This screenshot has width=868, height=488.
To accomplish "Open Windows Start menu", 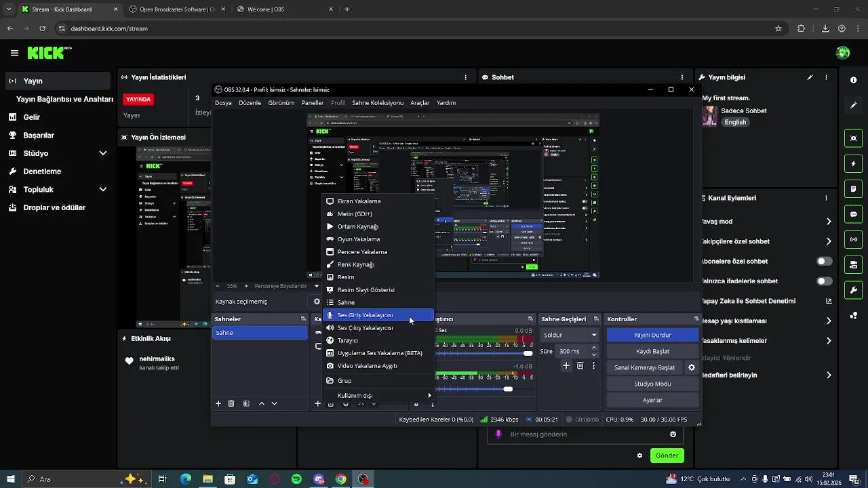I will click(x=11, y=479).
